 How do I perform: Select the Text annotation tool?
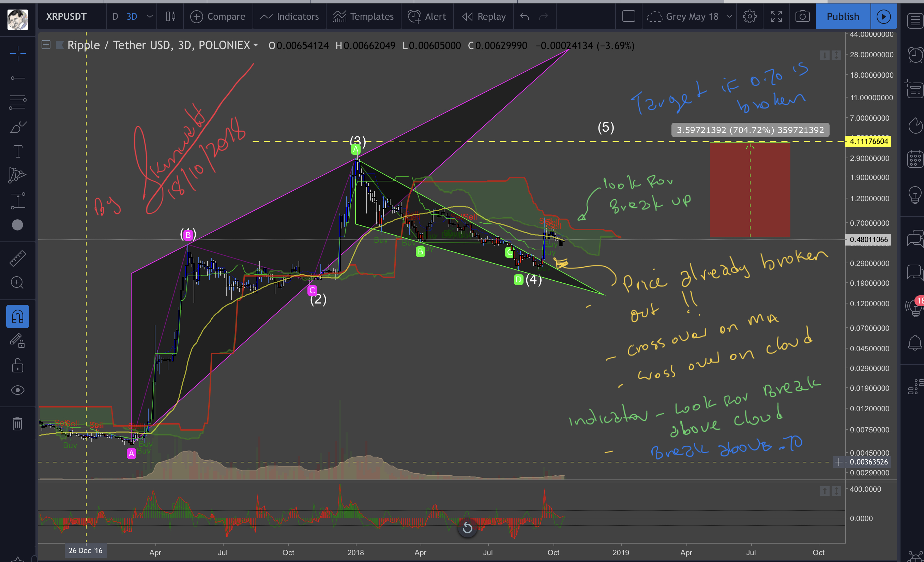[18, 151]
